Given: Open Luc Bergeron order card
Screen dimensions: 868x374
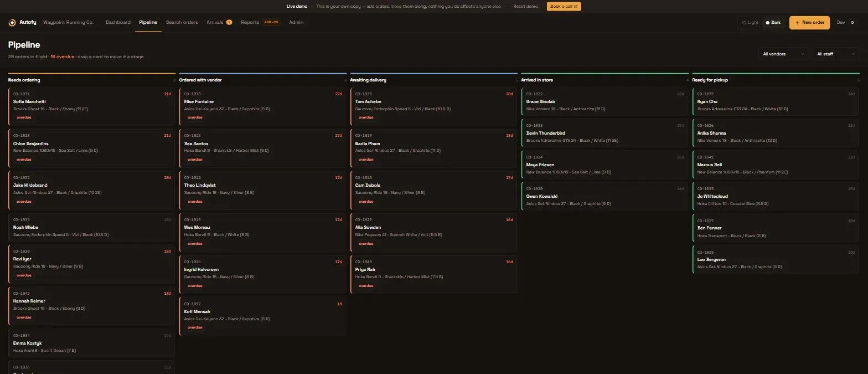Looking at the screenshot, I should (776, 259).
